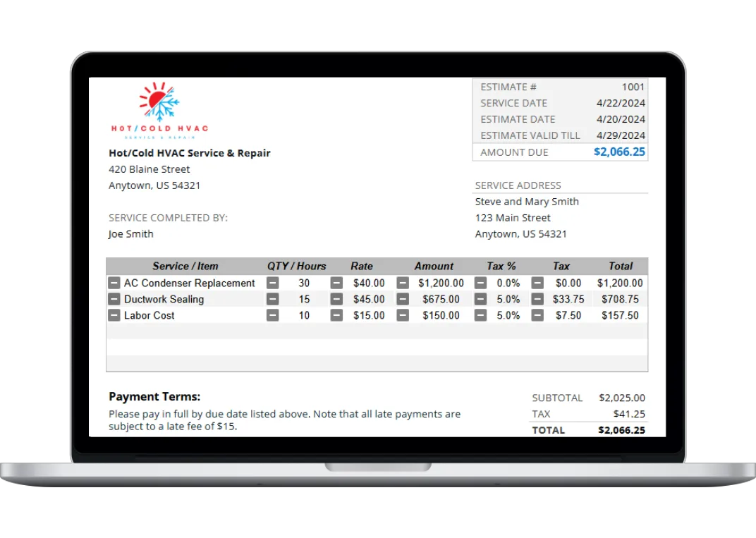Screen dimensions: 756x538
Task: Click the minus icon beside the $1,200.00 amount
Action: pyautogui.click(x=403, y=283)
